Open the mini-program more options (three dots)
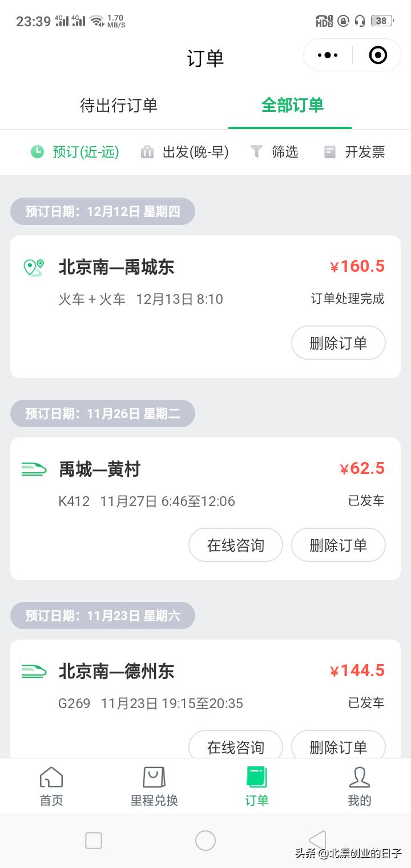The height and width of the screenshot is (868, 411). click(328, 55)
